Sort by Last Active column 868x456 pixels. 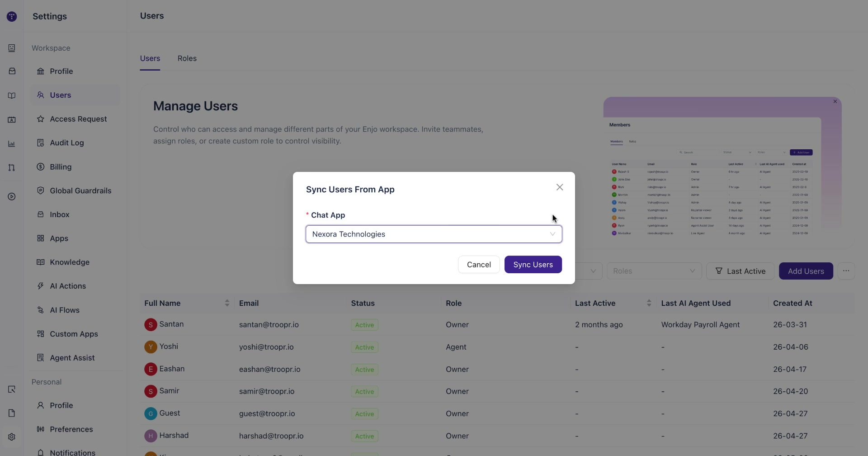[649, 303]
